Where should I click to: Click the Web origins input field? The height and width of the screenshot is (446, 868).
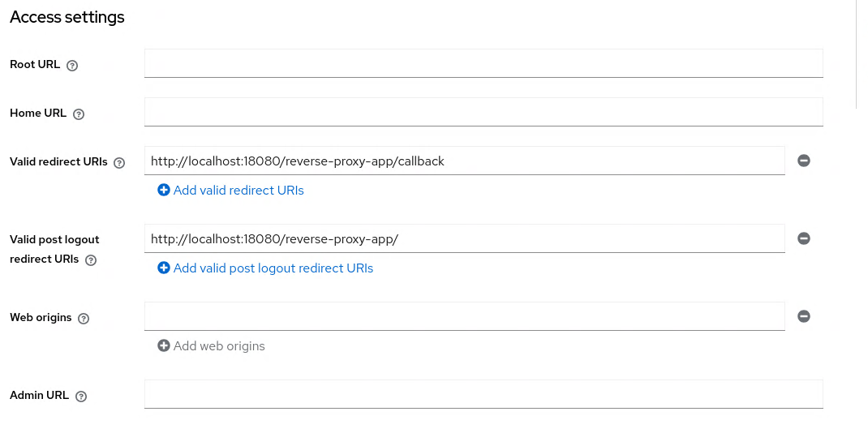(464, 316)
